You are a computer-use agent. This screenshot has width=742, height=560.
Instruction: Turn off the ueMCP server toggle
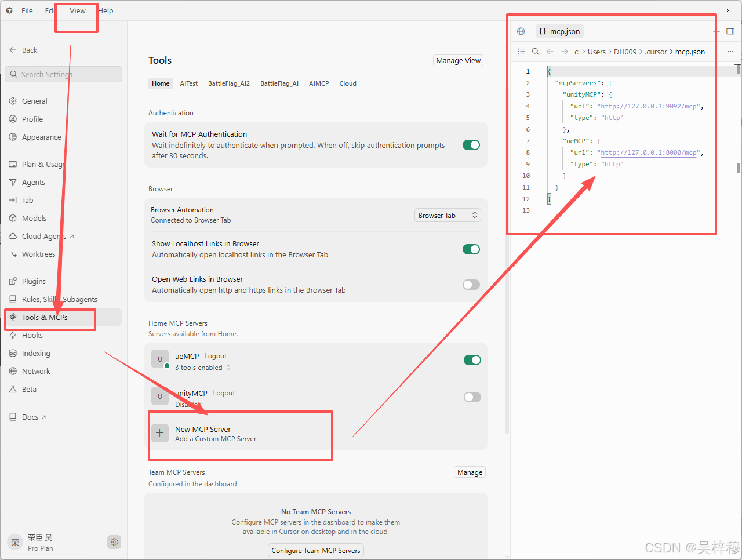point(472,360)
